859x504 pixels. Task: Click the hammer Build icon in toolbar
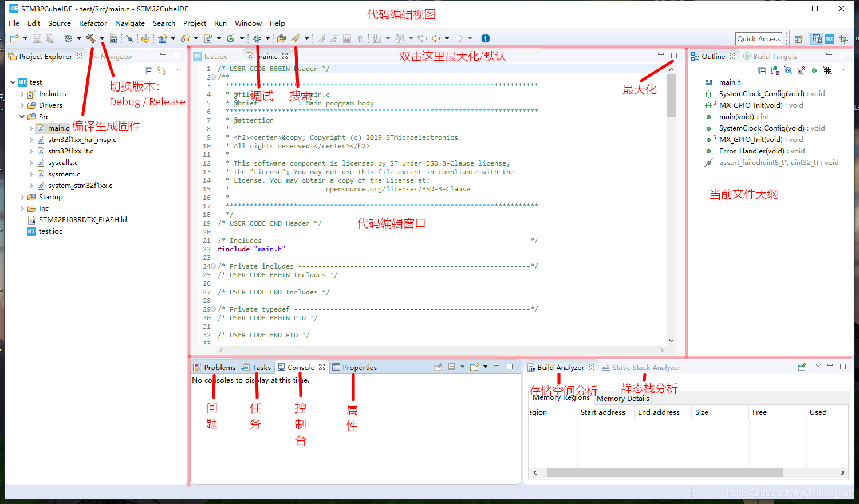click(x=90, y=38)
